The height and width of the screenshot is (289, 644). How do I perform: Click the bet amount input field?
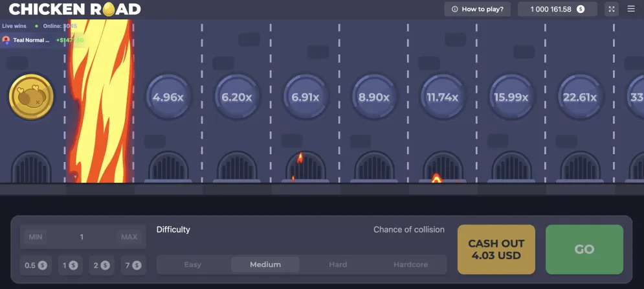tap(83, 237)
